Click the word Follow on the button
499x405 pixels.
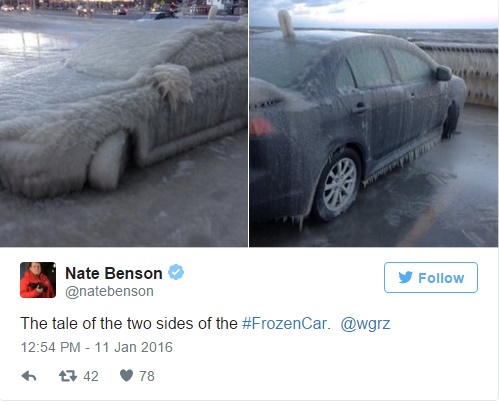[441, 278]
